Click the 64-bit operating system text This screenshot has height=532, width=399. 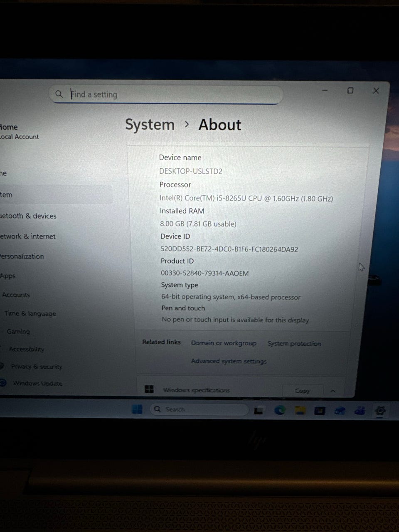231,297
